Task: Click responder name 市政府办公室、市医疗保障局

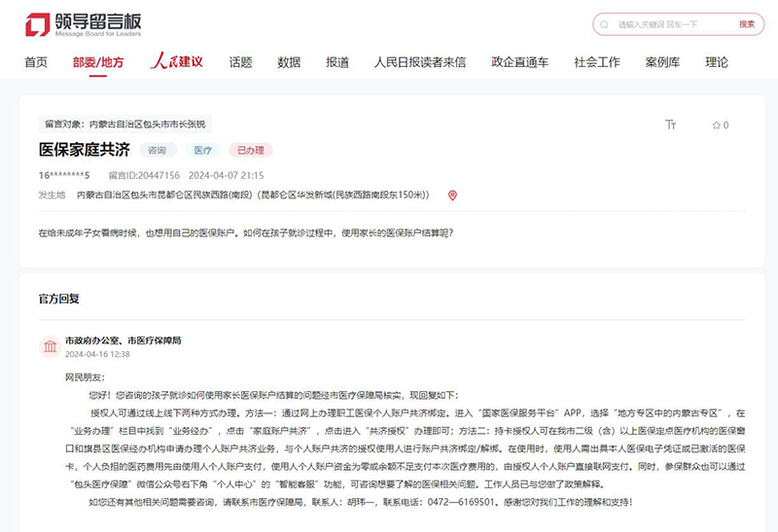Action: 124,340
